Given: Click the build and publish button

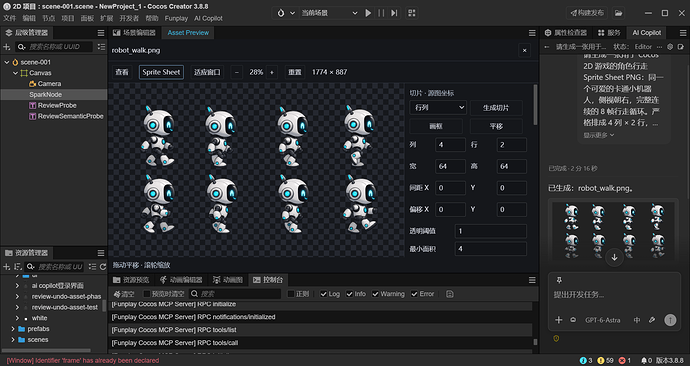Looking at the screenshot, I should pyautogui.click(x=587, y=13).
